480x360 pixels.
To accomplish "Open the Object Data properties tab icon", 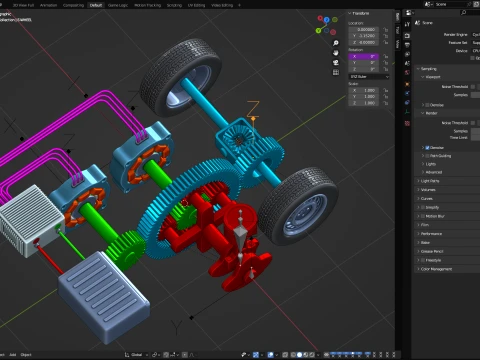I will click(407, 112).
